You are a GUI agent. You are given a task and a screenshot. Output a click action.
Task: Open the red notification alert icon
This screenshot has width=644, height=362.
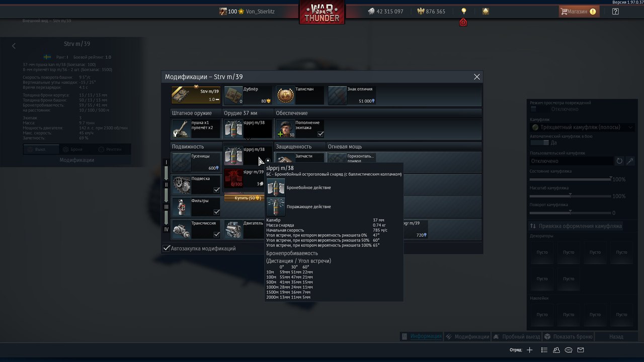point(463,22)
